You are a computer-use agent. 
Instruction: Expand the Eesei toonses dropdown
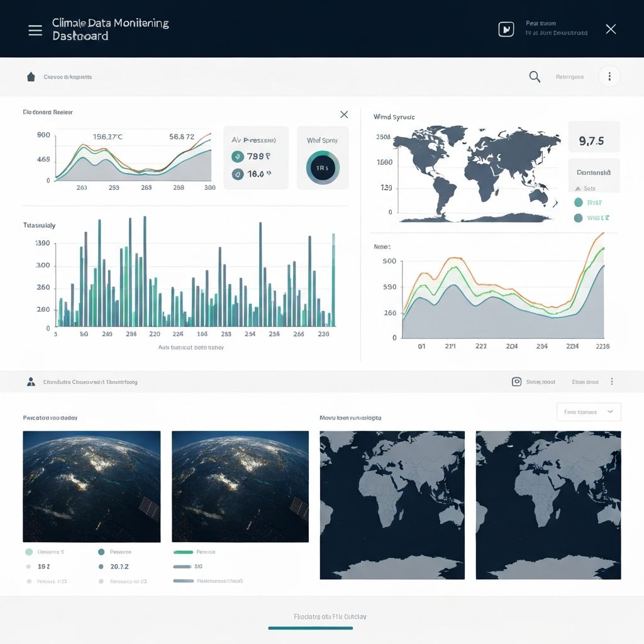point(589,412)
